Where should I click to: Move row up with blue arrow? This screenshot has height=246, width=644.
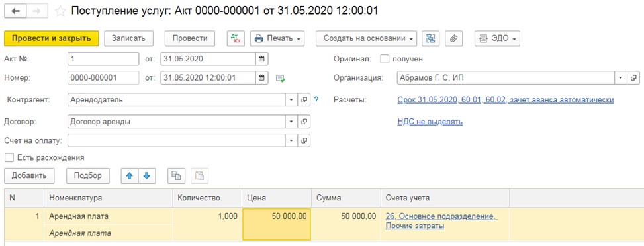click(129, 175)
